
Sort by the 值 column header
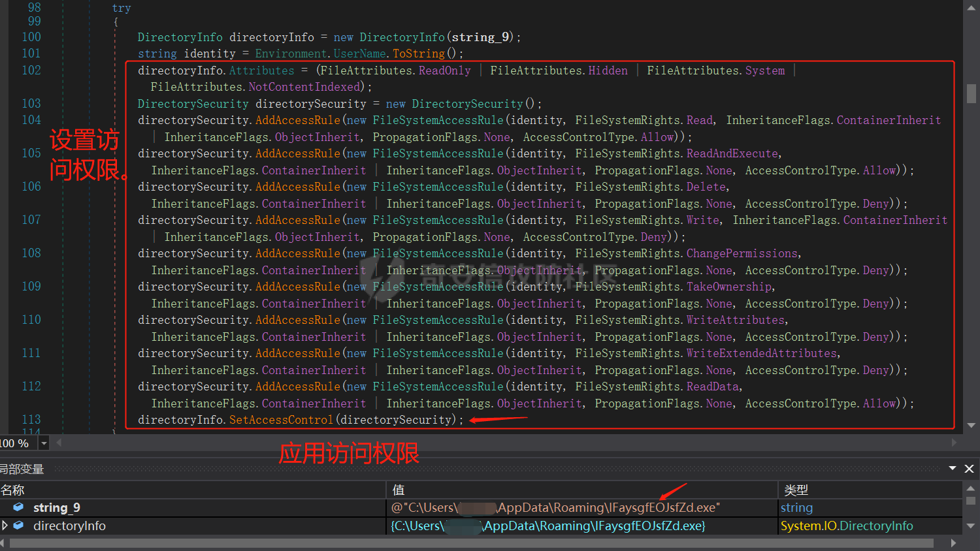(x=582, y=490)
